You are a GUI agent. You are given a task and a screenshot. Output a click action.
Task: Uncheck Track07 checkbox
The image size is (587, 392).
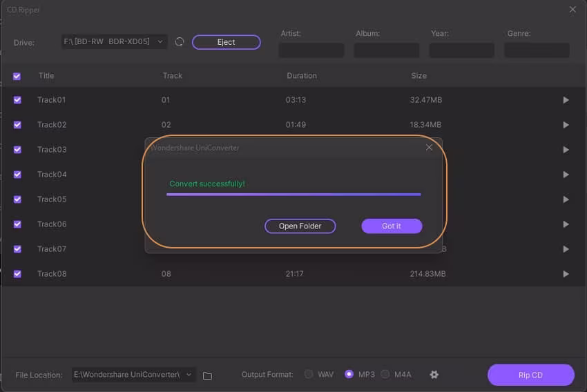(17, 249)
